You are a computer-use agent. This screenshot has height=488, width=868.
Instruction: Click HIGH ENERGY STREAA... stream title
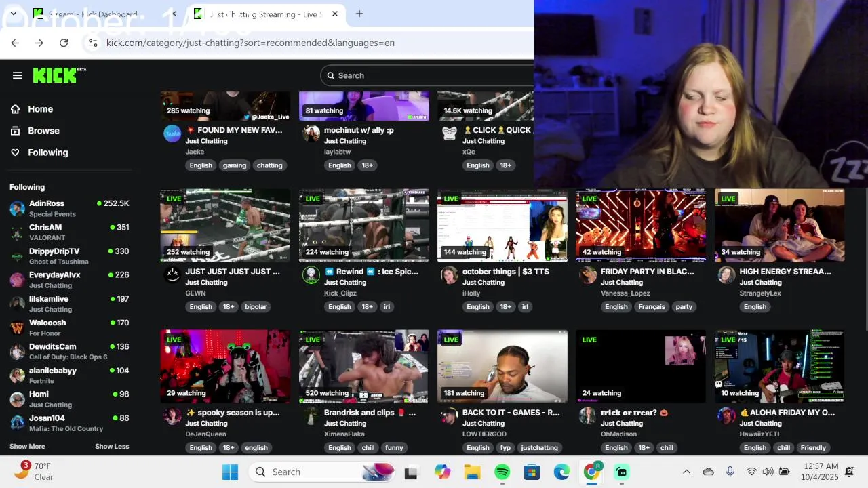coord(785,272)
